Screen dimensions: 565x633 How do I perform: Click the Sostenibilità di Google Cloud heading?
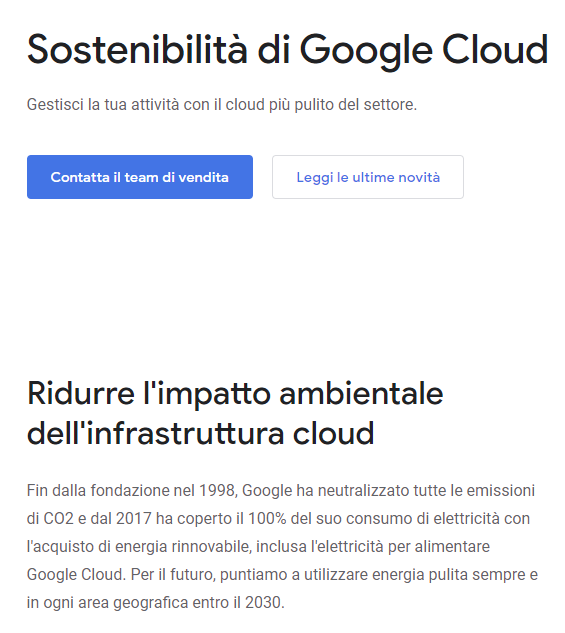tap(287, 50)
